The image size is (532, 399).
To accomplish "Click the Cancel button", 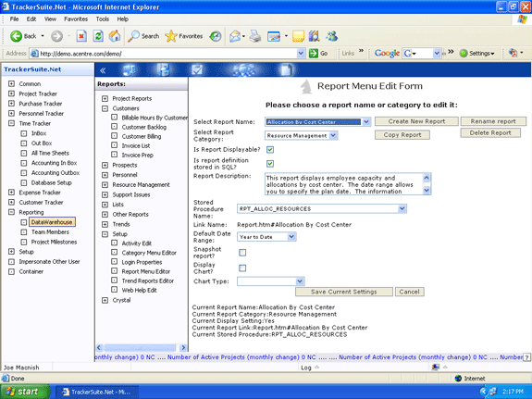I will click(409, 292).
